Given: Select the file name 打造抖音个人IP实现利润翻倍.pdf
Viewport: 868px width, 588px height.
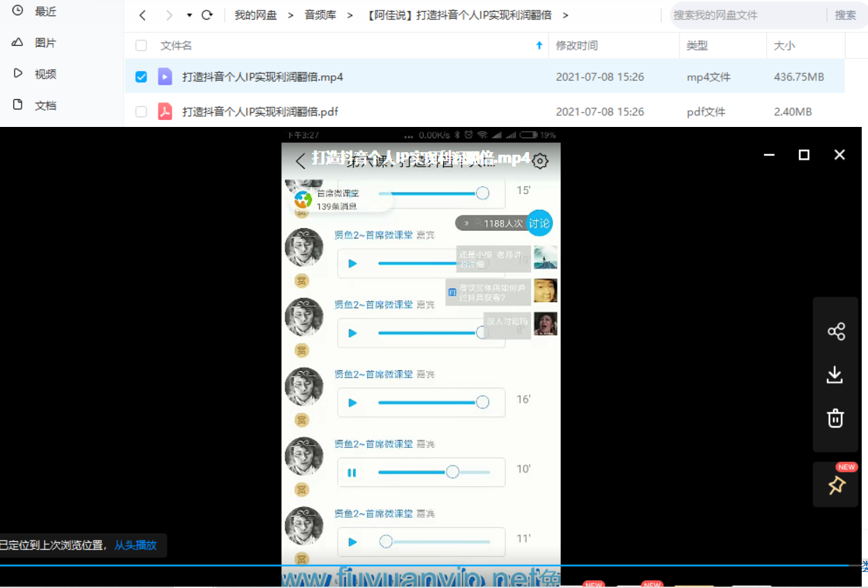Looking at the screenshot, I should pos(260,112).
